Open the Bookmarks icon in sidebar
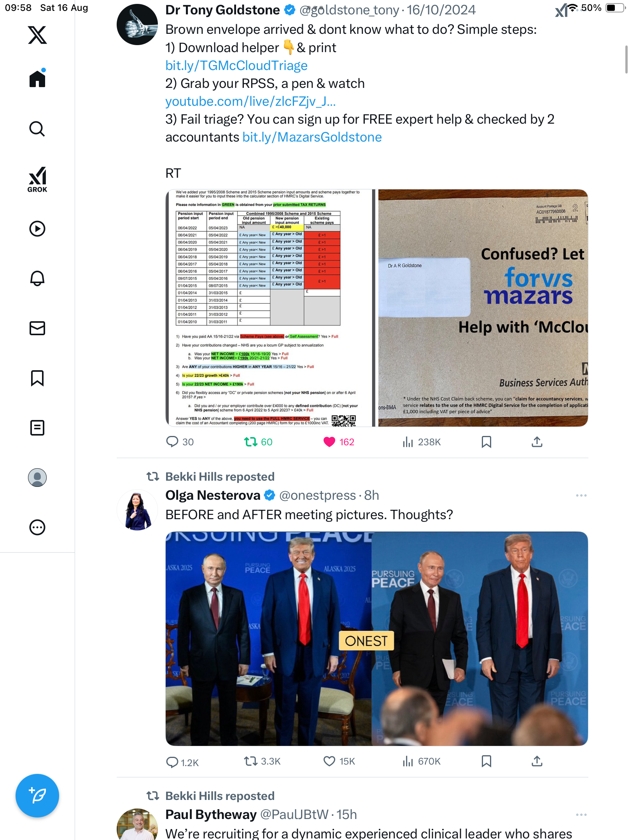 pyautogui.click(x=37, y=378)
